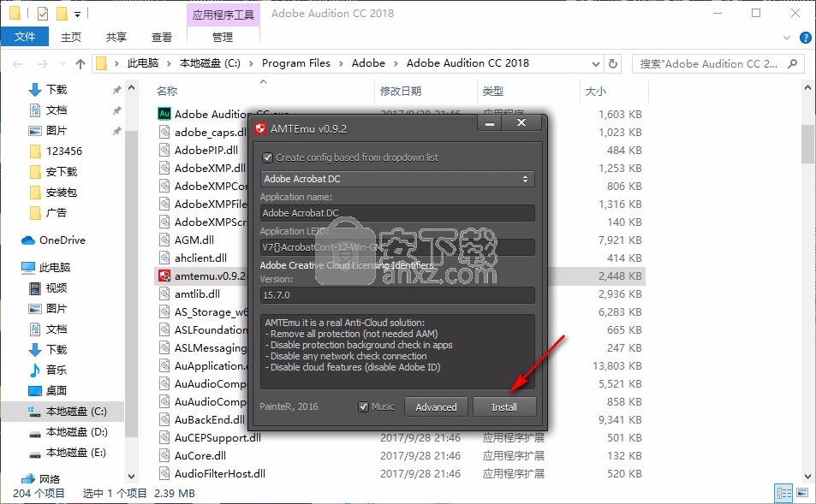Select the AGM.dll file
This screenshot has width=816, height=504.
pyautogui.click(x=194, y=240)
